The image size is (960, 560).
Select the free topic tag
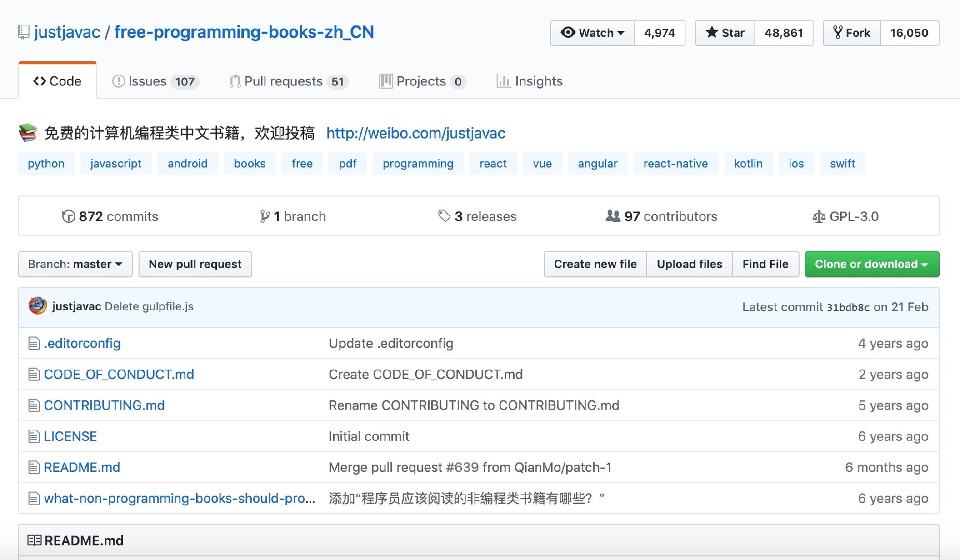(x=302, y=164)
